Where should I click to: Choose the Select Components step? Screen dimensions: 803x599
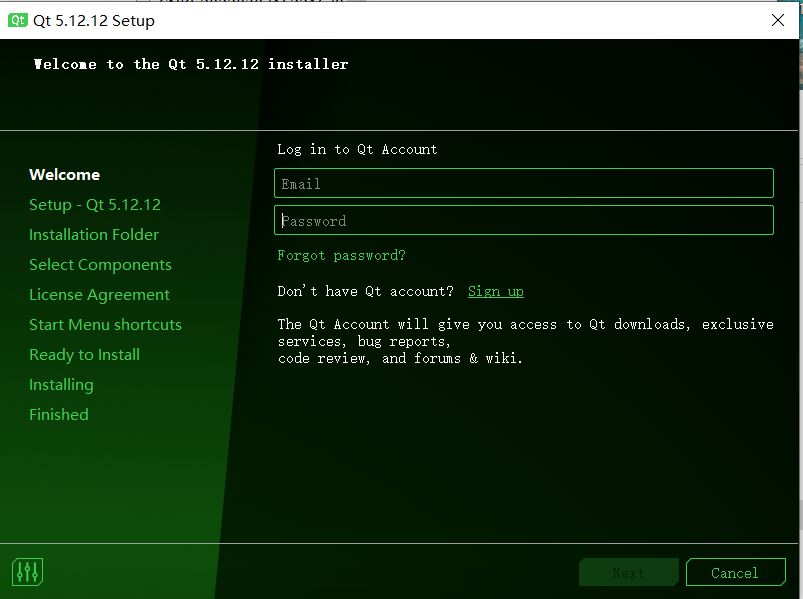(100, 265)
